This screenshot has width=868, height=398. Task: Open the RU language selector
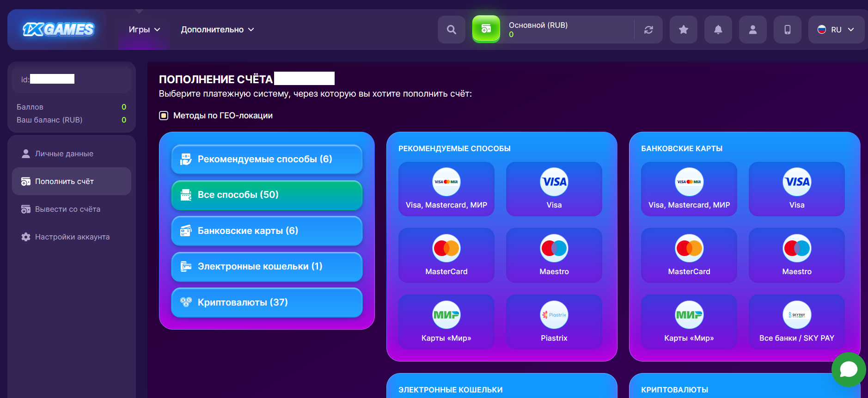point(836,30)
